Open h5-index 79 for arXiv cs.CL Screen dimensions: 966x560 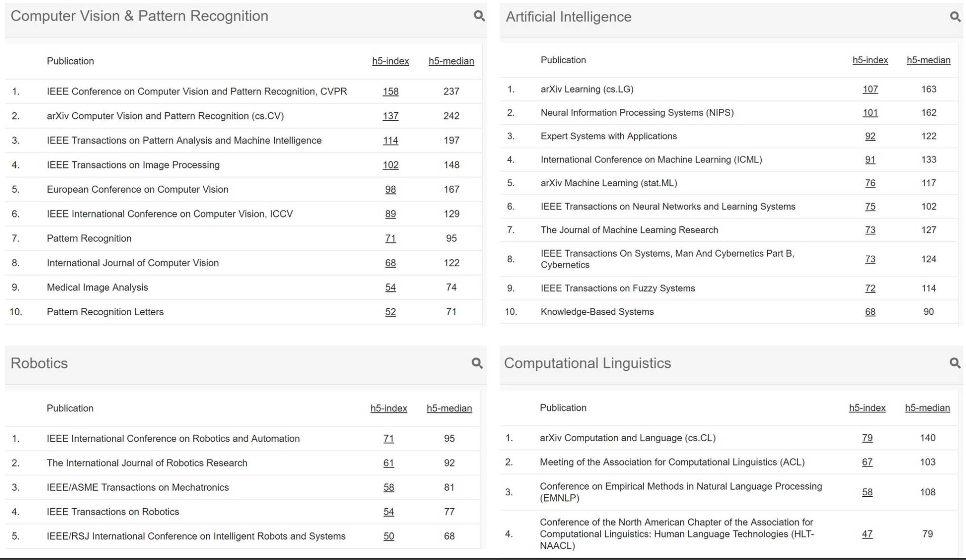click(867, 438)
